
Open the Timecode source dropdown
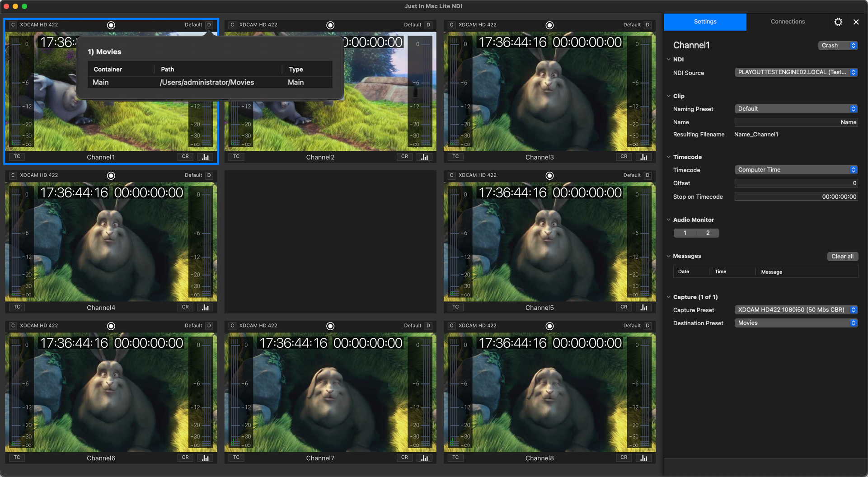pyautogui.click(x=796, y=170)
